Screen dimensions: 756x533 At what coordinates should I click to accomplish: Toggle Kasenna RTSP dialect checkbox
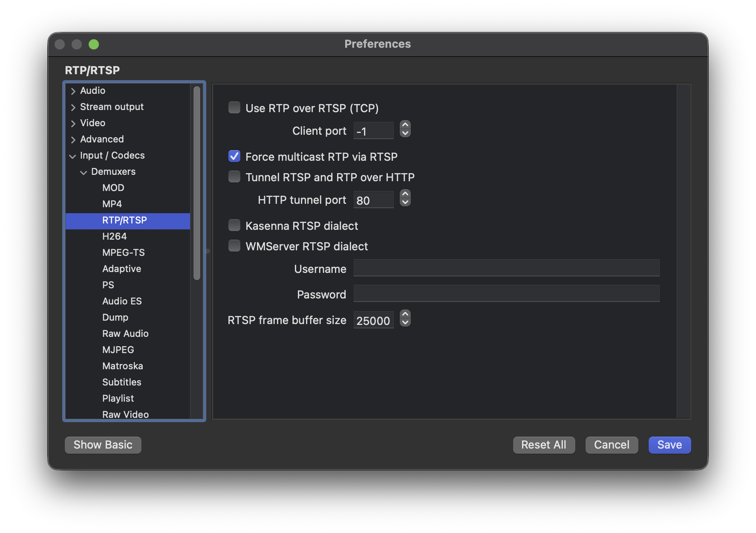pyautogui.click(x=234, y=226)
